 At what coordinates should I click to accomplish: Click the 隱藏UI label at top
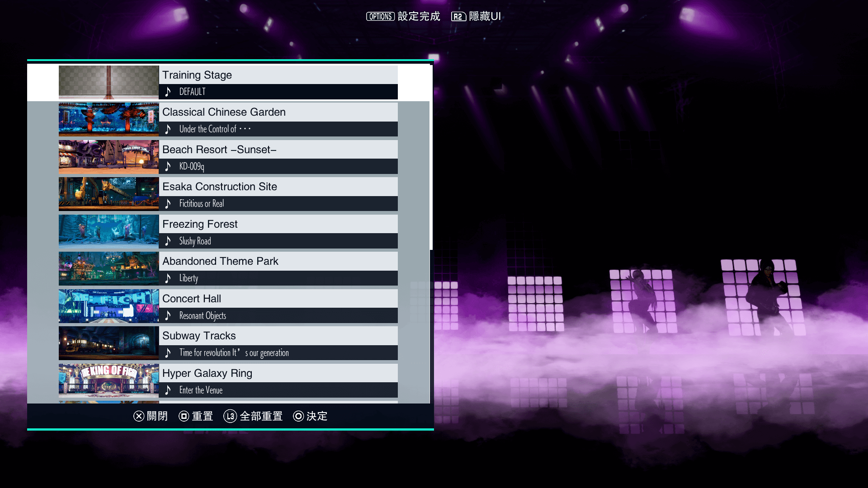[485, 17]
